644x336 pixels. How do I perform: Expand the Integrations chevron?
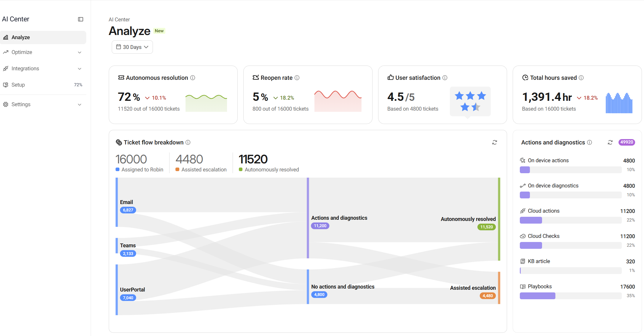pos(79,69)
